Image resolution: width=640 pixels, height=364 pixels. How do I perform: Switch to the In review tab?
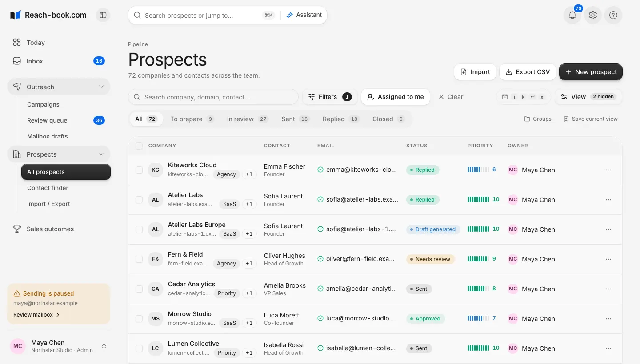click(248, 119)
